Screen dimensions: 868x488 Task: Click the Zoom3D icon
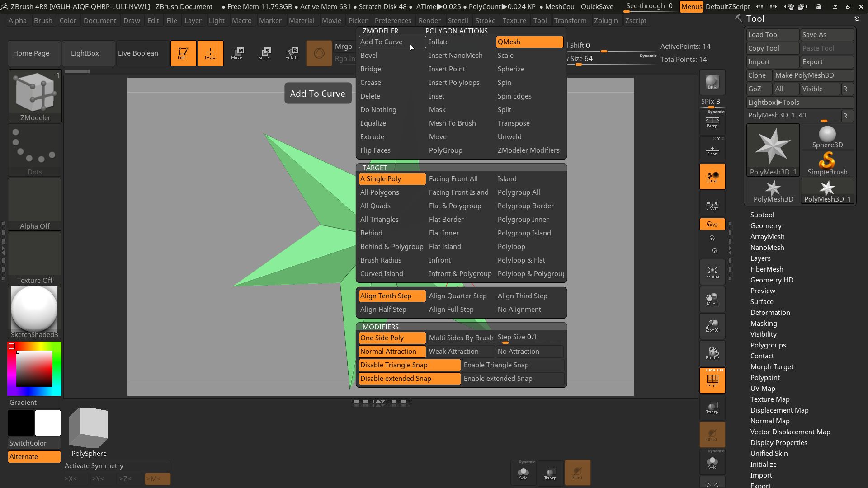(712, 326)
